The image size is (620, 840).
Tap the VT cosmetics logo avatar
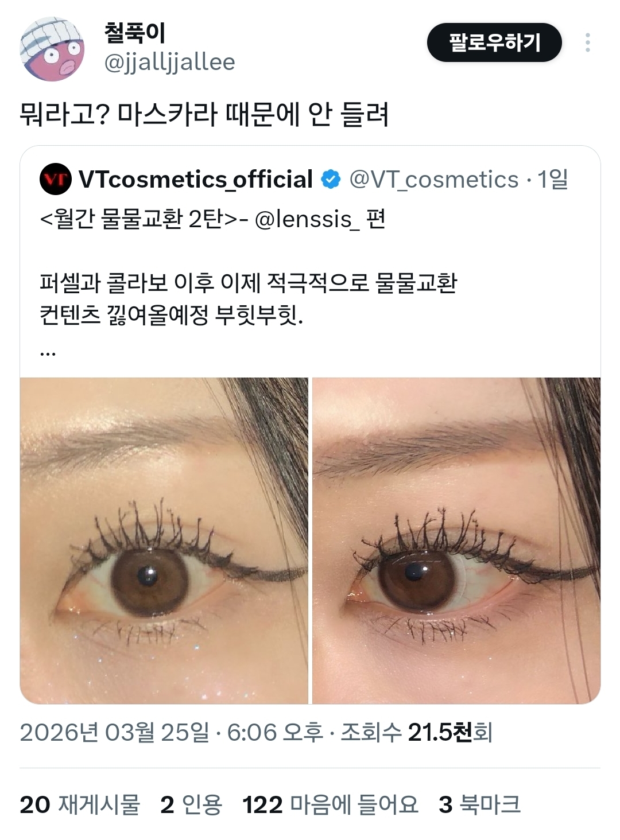56,180
